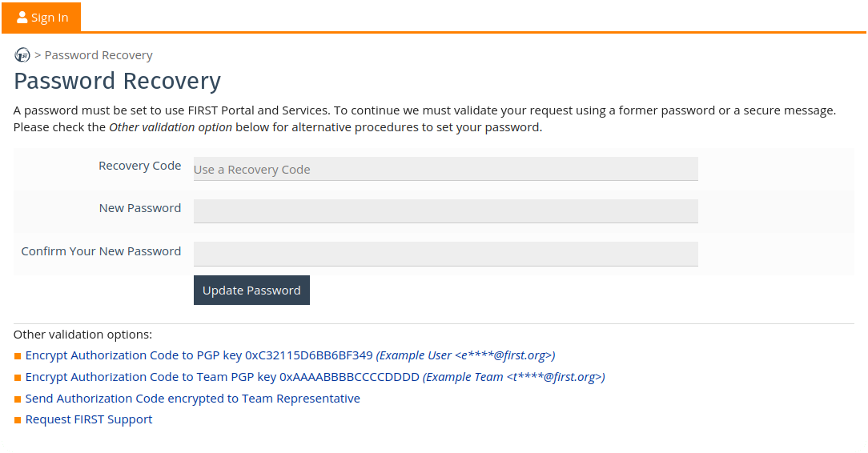Click the Recovery Code label
The width and height of the screenshot is (868, 453).
[140, 166]
